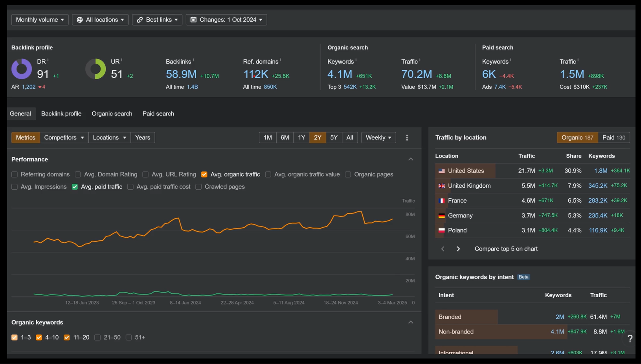The width and height of the screenshot is (641, 364).
Task: Switch to the Backlink profile tab
Action: click(61, 113)
